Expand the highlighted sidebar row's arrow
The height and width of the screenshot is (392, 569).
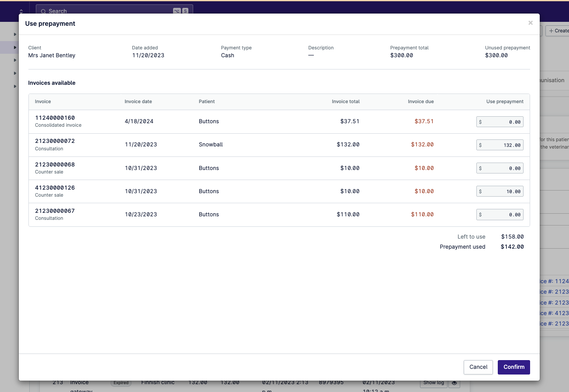[x=14, y=47]
